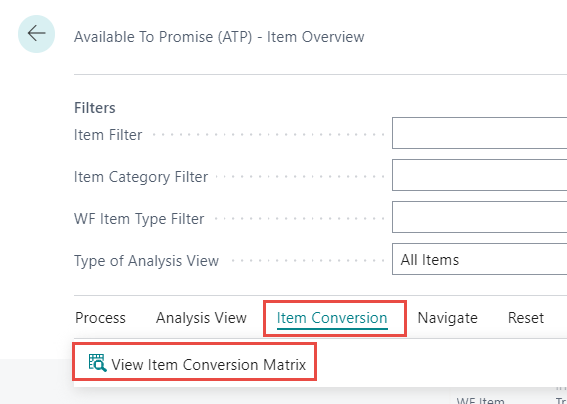Click the WF Item column header
567x404 pixels.
[480, 400]
